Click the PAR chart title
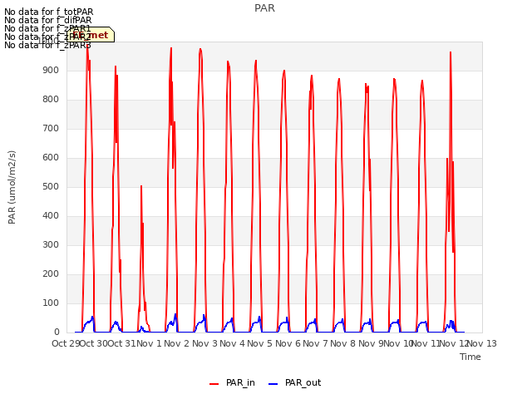Viewport: 532px width, 399px height. click(264, 8)
